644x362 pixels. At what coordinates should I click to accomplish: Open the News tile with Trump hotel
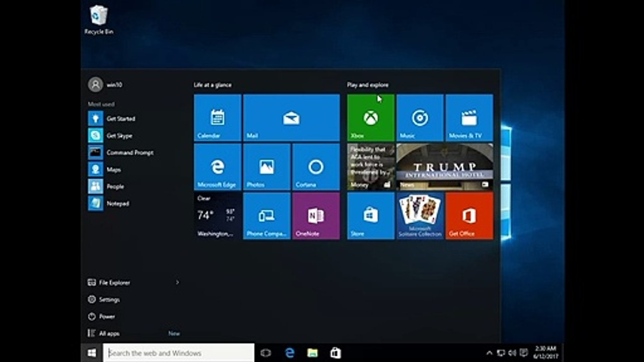click(445, 166)
